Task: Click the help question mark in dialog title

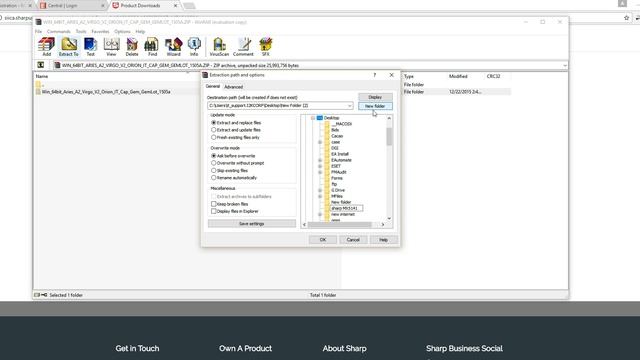Action: coord(374,75)
